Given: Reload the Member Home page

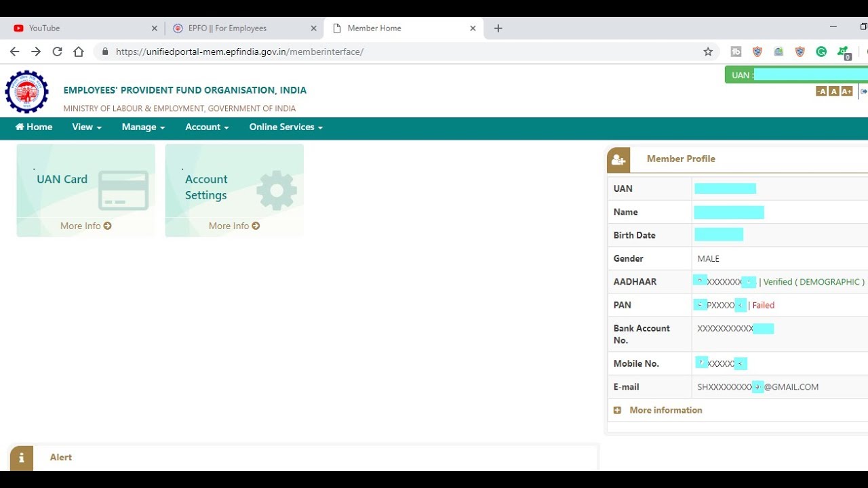Looking at the screenshot, I should click(57, 52).
